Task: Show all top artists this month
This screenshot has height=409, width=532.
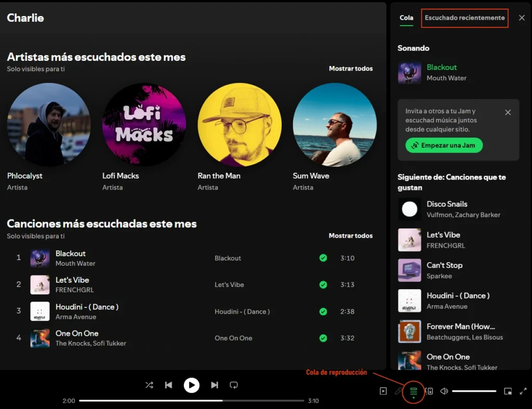Action: click(x=351, y=69)
